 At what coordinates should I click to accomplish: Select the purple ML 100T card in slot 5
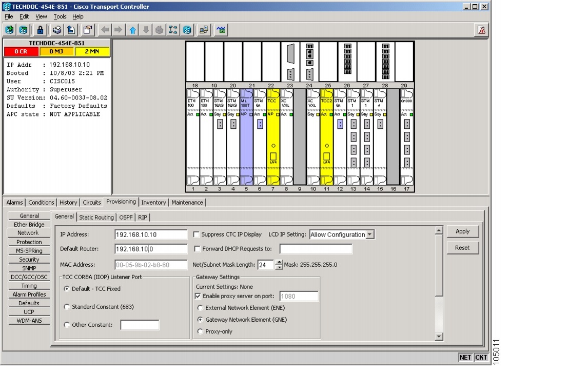coord(246,137)
